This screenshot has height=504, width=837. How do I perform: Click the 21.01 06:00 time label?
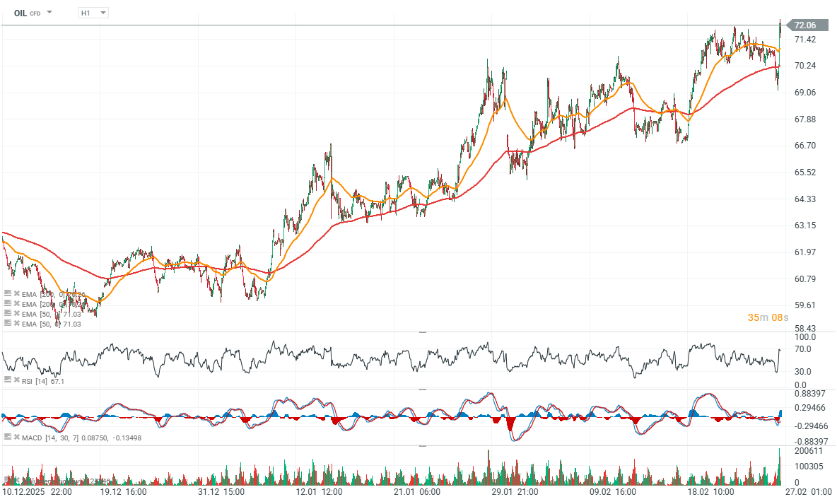(417, 492)
